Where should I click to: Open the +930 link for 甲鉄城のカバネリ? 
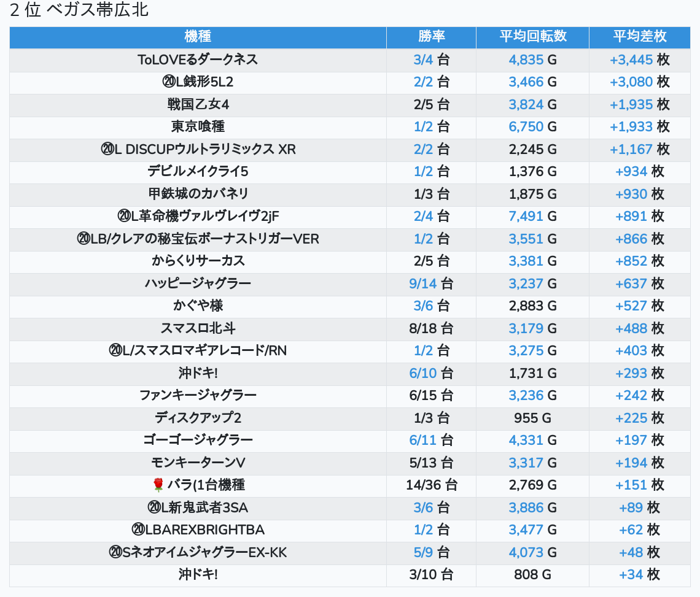(x=631, y=194)
